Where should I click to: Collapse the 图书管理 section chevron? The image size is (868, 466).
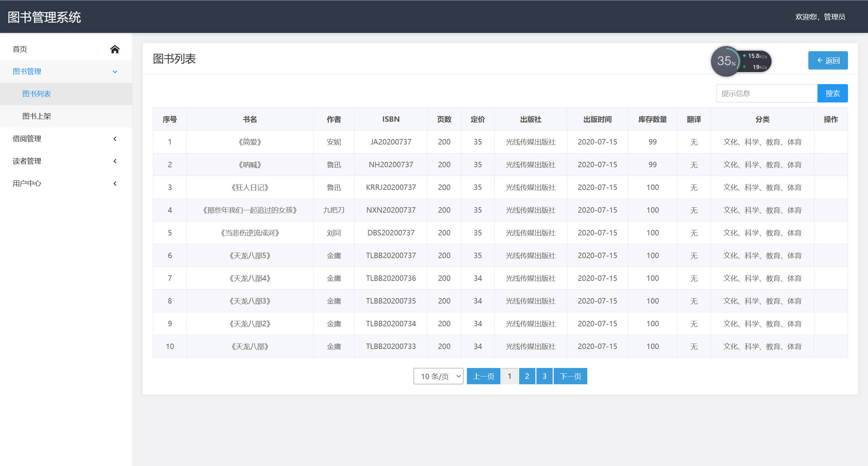click(x=115, y=72)
